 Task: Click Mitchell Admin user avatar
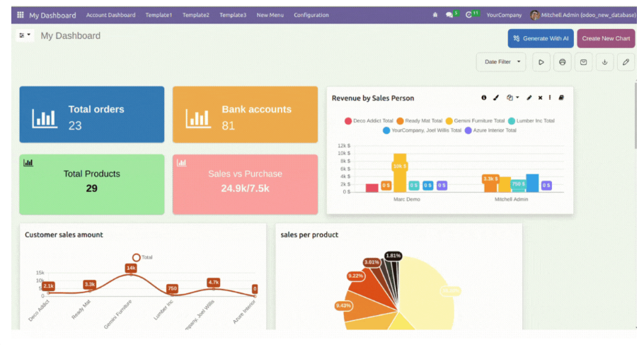(534, 15)
